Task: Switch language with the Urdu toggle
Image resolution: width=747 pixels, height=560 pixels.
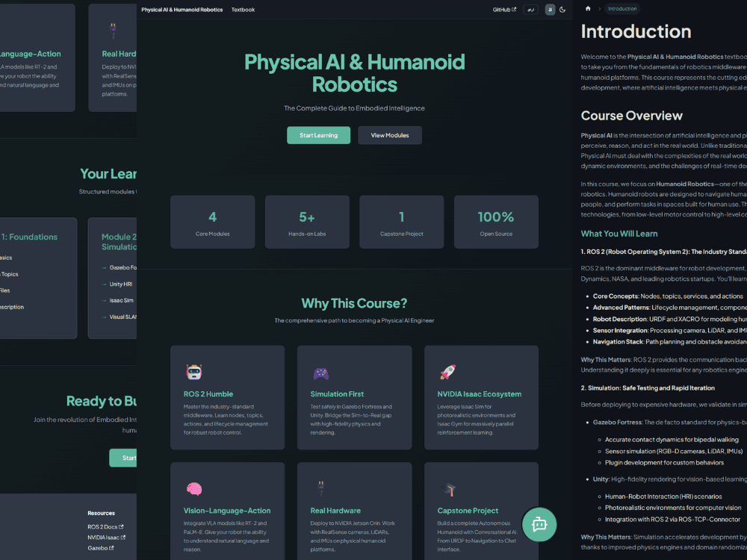Action: pos(530,10)
